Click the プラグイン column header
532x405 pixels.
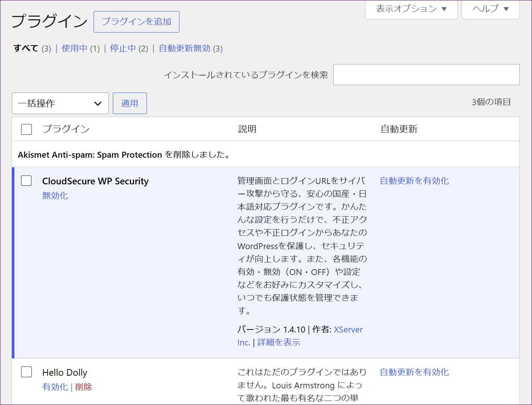click(x=66, y=129)
